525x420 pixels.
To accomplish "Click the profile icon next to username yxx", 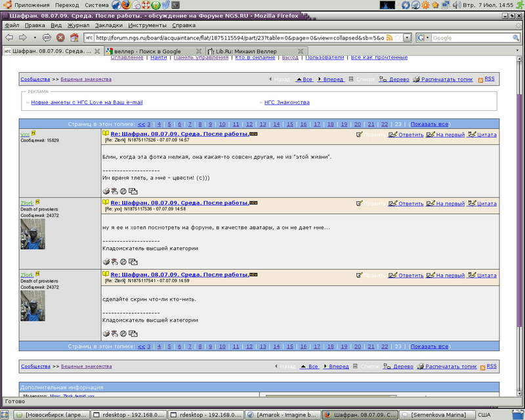I will click(33, 133).
